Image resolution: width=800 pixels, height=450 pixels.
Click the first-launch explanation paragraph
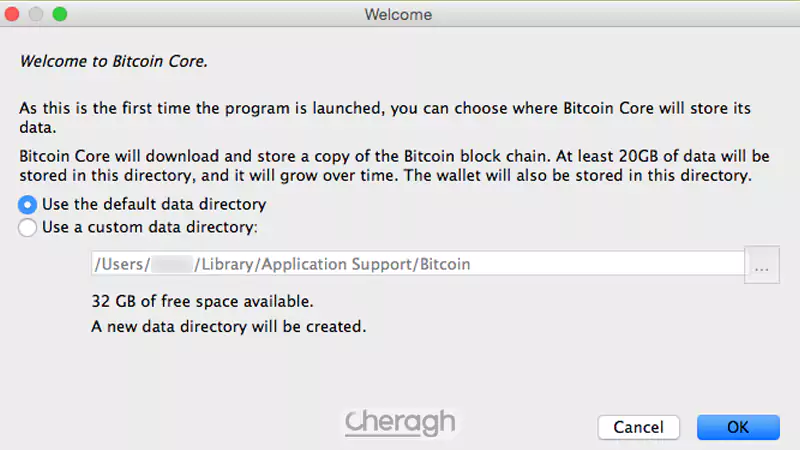click(x=385, y=118)
